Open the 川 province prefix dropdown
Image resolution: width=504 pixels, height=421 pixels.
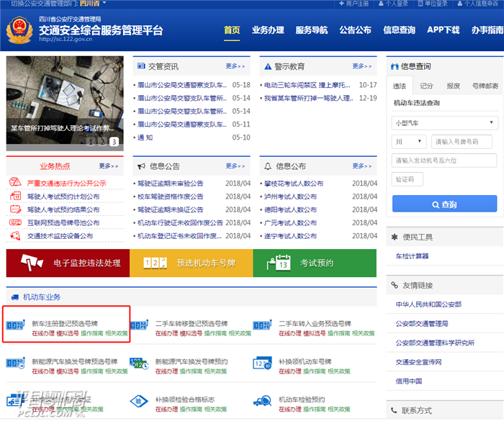click(408, 142)
